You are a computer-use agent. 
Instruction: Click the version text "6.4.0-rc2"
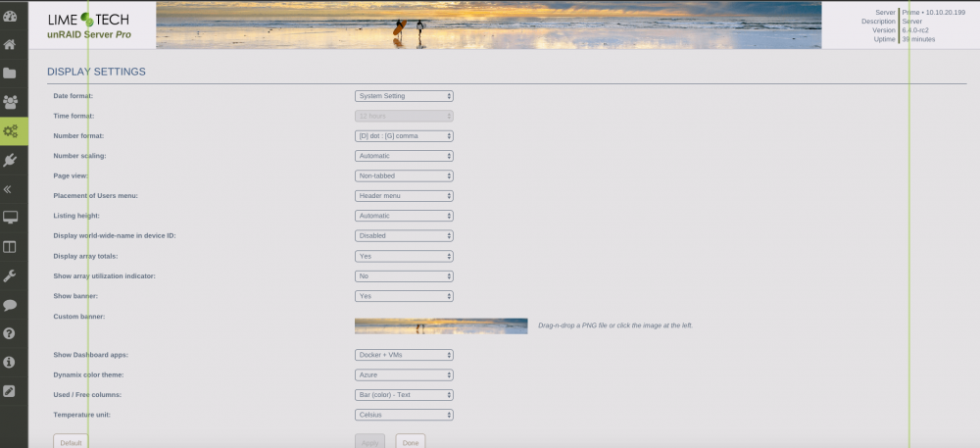[x=916, y=30]
